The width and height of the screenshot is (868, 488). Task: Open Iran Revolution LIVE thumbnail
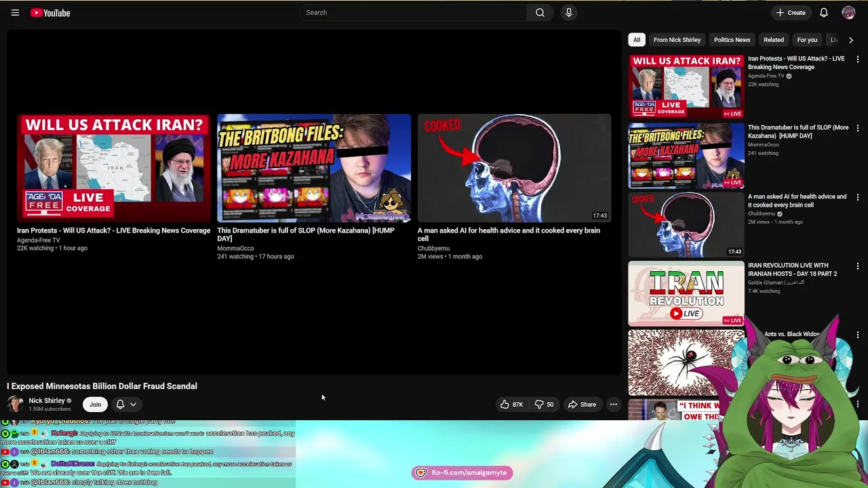(686, 293)
